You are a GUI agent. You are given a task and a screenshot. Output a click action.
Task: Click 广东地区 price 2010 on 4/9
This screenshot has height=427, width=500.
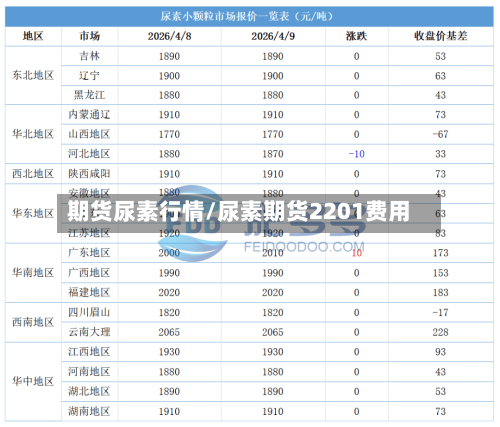(x=273, y=253)
